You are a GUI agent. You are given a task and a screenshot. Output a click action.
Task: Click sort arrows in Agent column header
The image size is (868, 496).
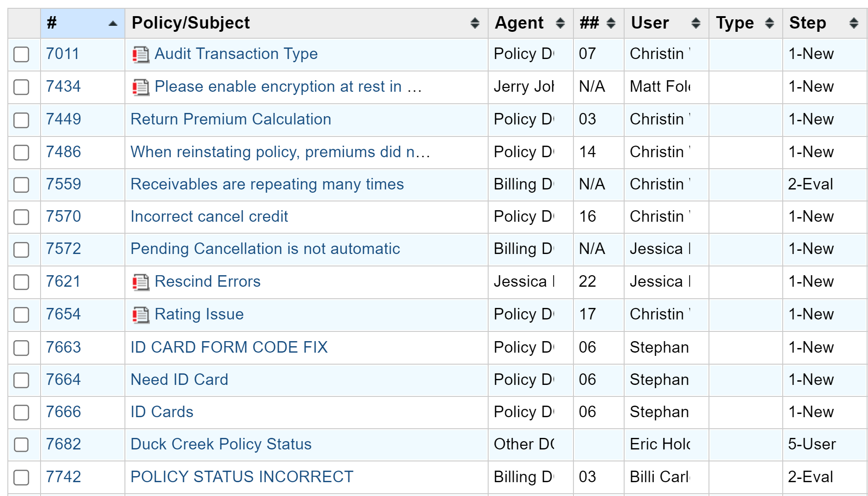[x=560, y=23]
